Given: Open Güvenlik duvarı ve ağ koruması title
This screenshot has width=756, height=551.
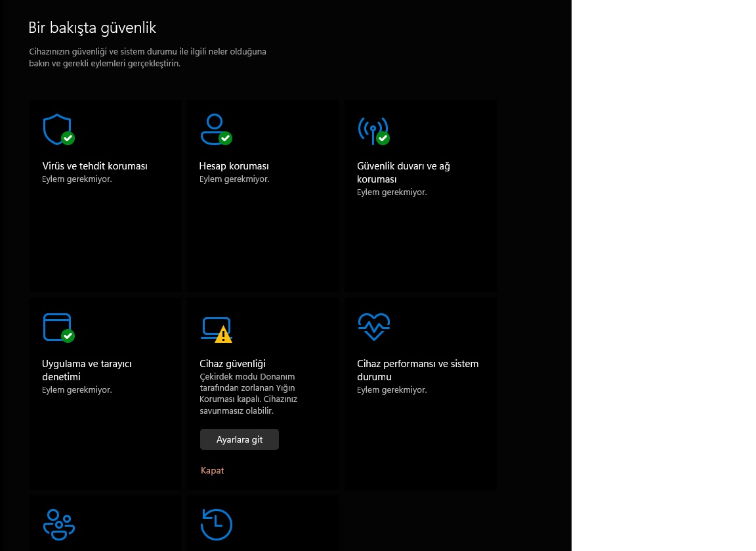Looking at the screenshot, I should point(404,172).
